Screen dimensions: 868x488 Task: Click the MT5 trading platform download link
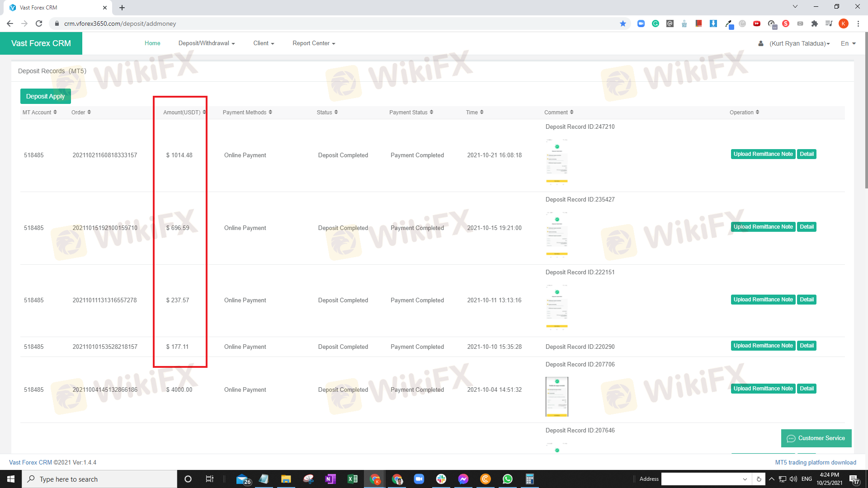point(815,462)
